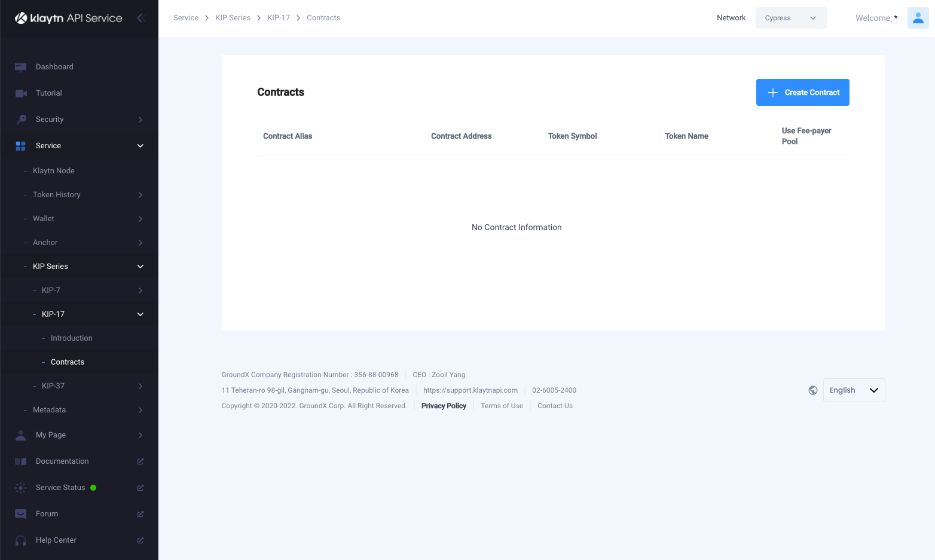
Task: Click the Service Status spinner icon
Action: [21, 488]
